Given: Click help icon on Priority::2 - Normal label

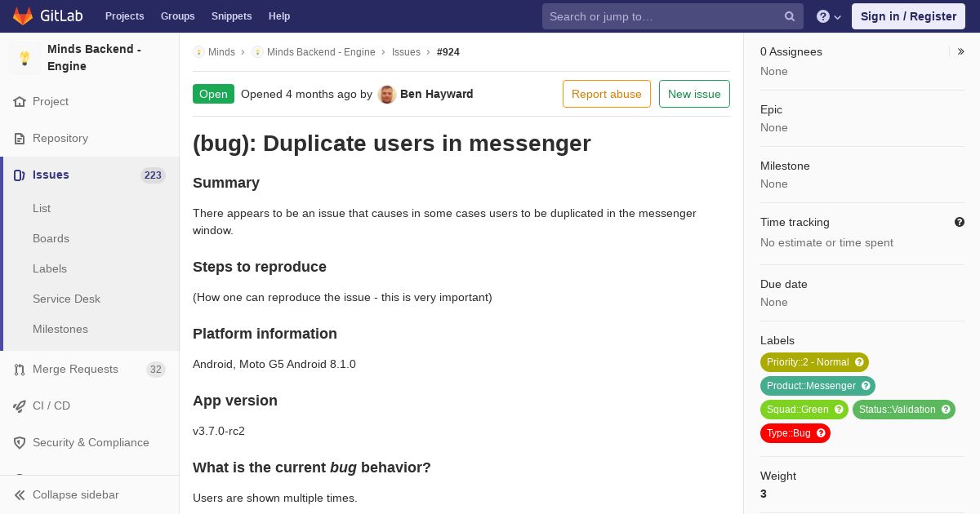Looking at the screenshot, I should coord(859,362).
